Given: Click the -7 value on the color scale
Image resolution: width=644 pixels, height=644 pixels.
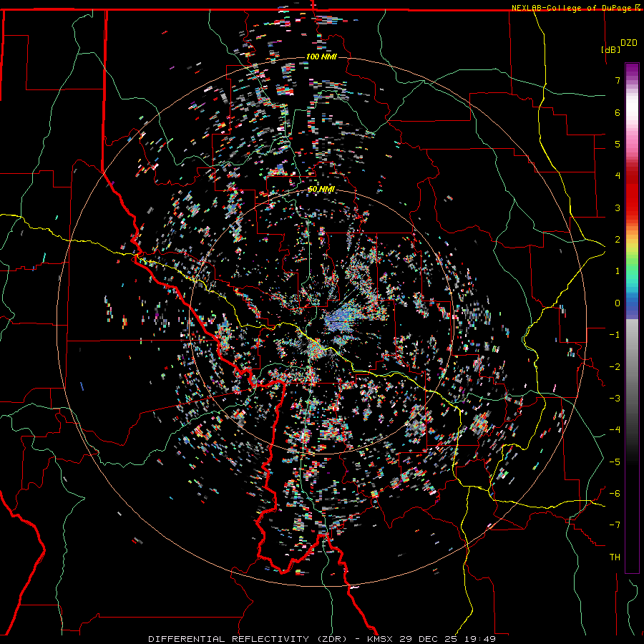Looking at the screenshot, I should pos(615,525).
